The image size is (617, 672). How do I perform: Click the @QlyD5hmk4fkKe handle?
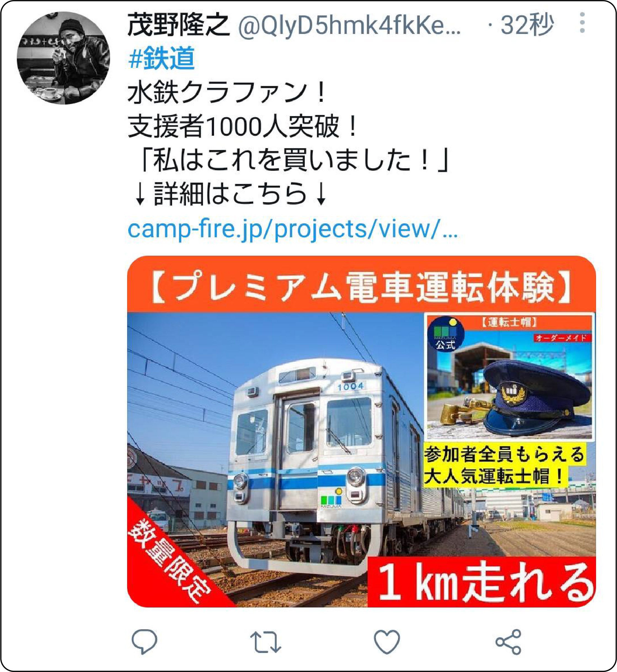(349, 25)
